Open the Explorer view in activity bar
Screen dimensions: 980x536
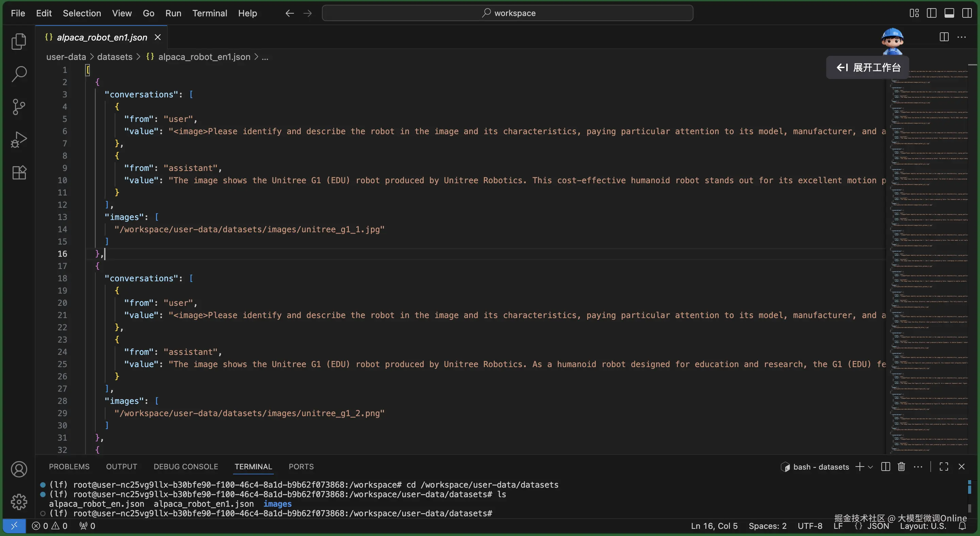click(19, 41)
